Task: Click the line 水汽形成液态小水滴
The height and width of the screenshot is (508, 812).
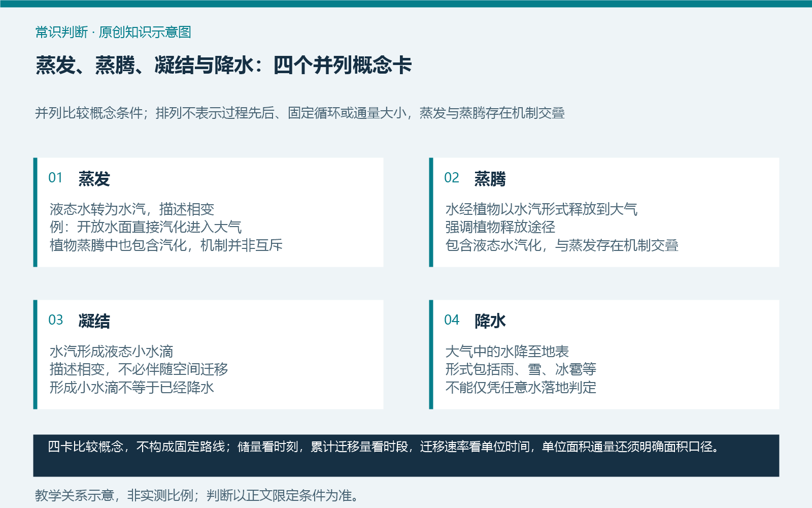Action: [111, 351]
